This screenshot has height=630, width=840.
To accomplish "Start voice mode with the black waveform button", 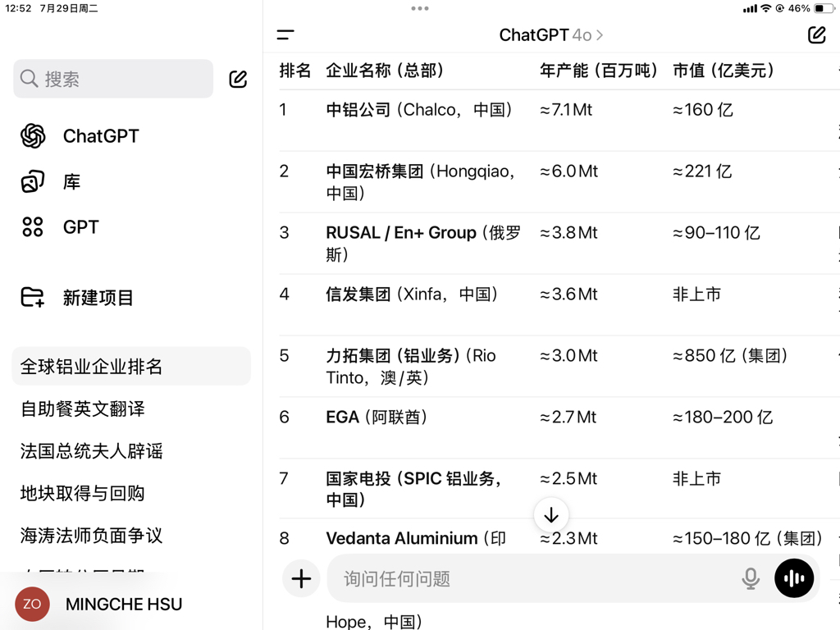I will pyautogui.click(x=794, y=578).
